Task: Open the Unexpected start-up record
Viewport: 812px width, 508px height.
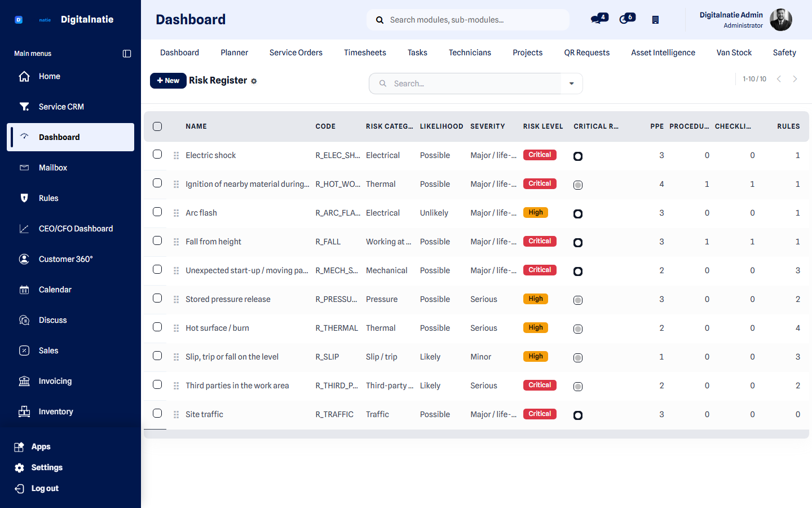Action: pyautogui.click(x=247, y=270)
